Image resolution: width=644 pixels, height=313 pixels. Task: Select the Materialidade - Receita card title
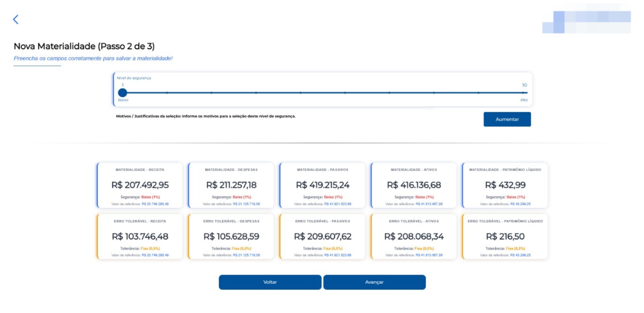point(140,170)
